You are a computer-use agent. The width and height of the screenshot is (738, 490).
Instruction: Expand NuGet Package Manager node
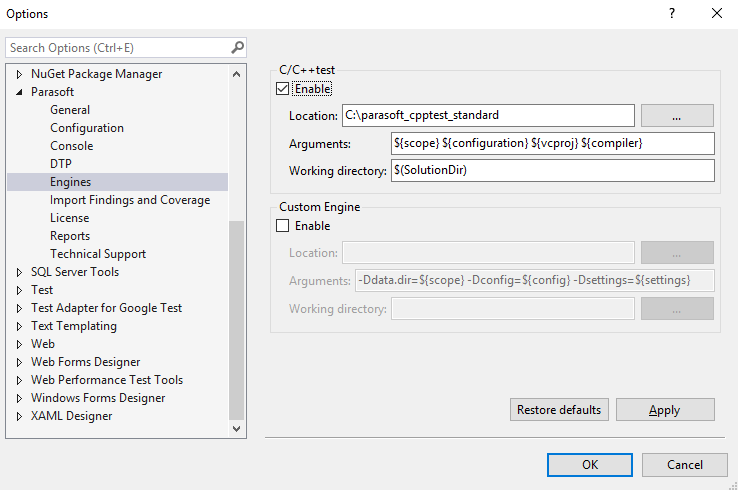[x=19, y=74]
